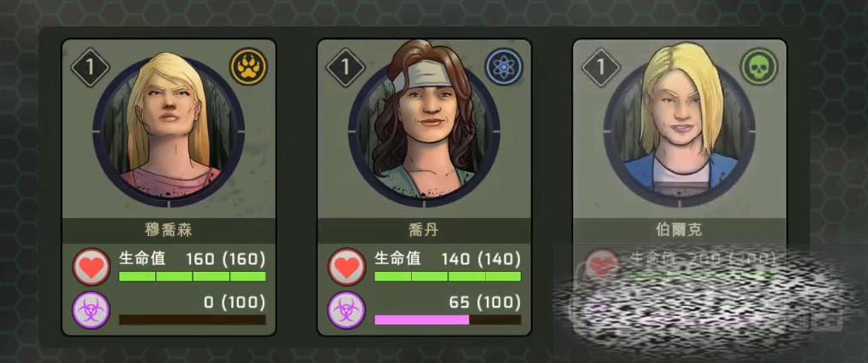868x363 pixels.
Task: Click the green skull class icon
Action: (760, 67)
